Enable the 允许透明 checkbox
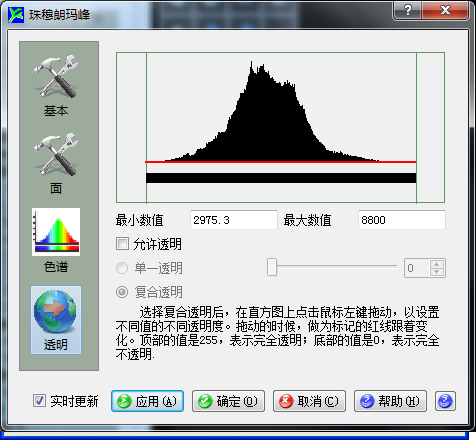This screenshot has height=440, width=476. 122,244
